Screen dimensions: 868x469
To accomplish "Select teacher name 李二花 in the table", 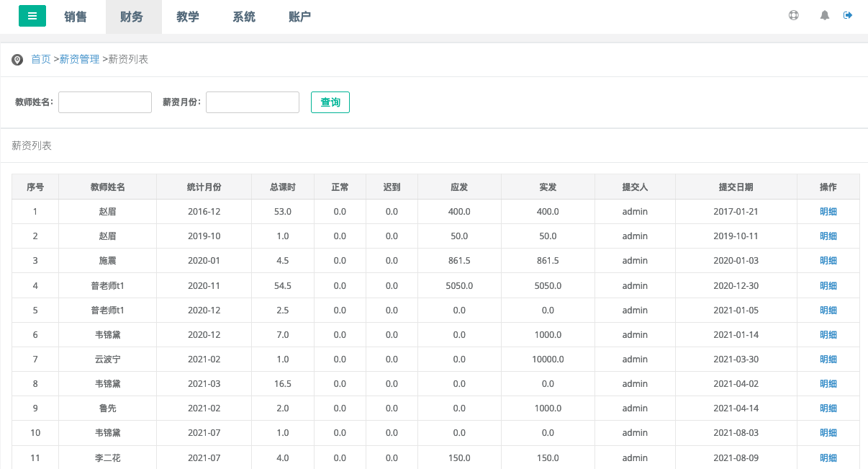I will (x=107, y=457).
